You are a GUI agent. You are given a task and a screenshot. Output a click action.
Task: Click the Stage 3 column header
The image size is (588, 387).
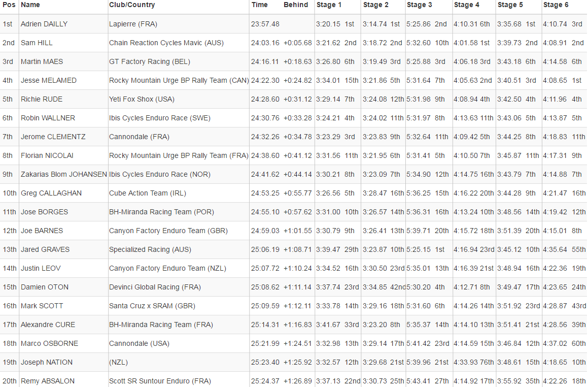(x=420, y=5)
